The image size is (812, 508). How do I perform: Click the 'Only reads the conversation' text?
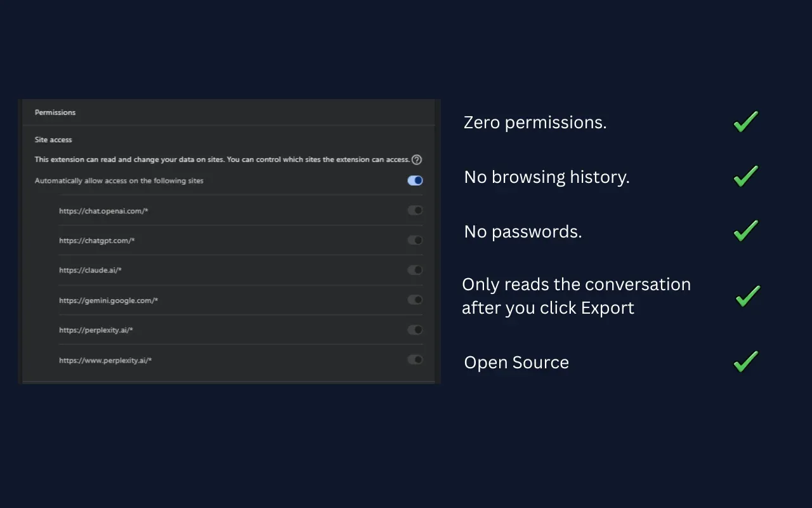576,296
